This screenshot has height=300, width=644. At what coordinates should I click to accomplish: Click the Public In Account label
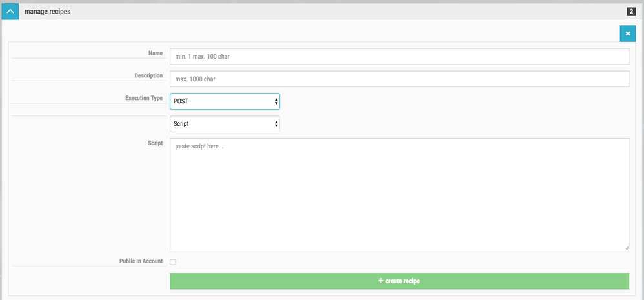141,261
